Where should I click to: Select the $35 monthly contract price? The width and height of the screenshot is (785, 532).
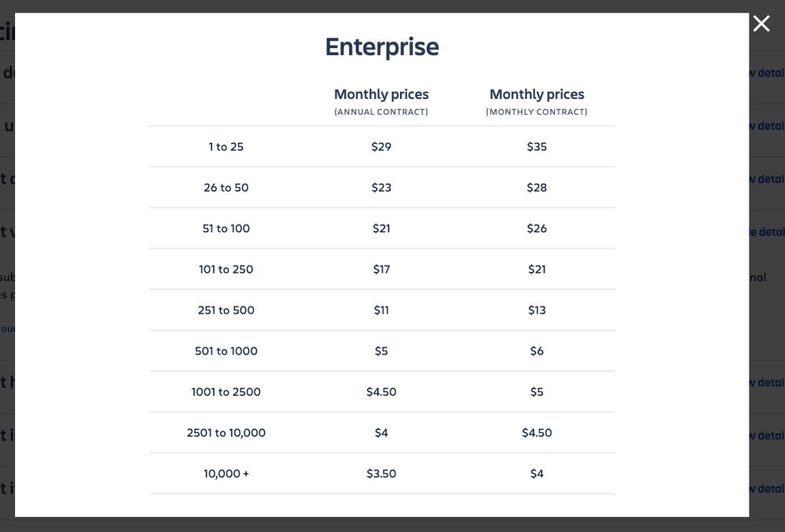[x=537, y=147]
